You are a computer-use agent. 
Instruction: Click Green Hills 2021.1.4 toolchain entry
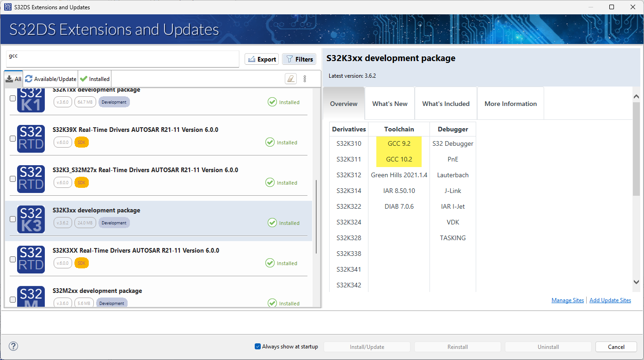coord(399,175)
